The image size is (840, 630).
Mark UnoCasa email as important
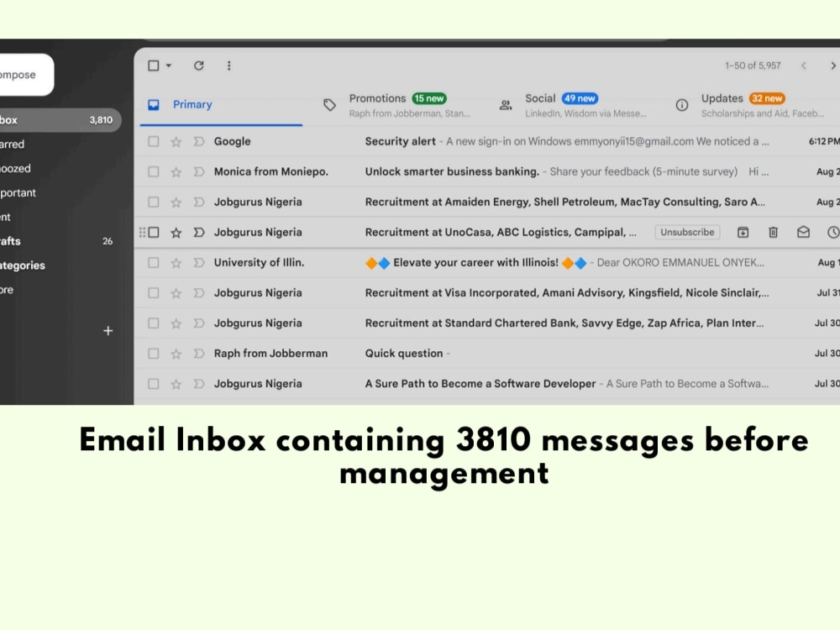199,232
